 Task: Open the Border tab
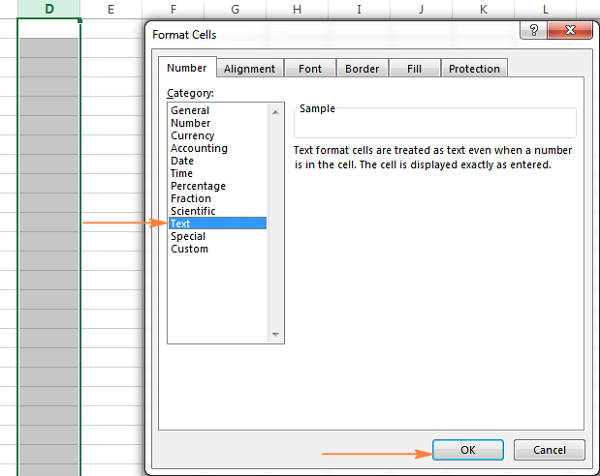pos(362,69)
